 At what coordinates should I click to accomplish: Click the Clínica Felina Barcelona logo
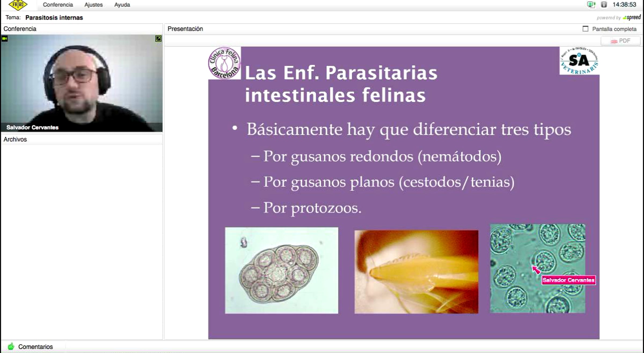(x=224, y=63)
